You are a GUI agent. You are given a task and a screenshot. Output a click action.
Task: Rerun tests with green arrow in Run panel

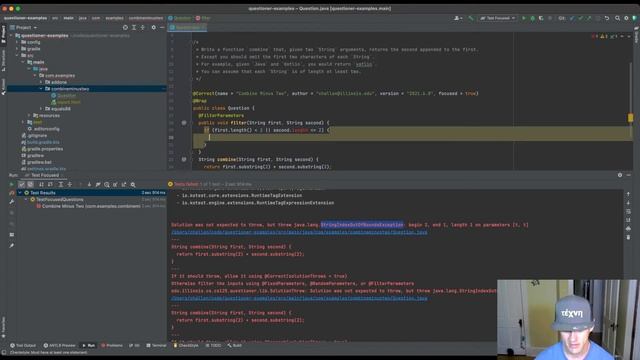[x=11, y=184]
